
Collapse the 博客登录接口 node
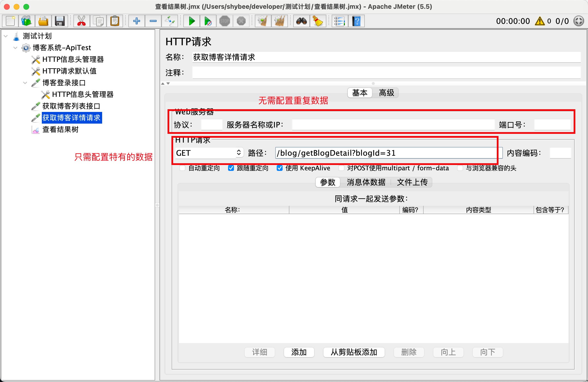click(x=25, y=83)
